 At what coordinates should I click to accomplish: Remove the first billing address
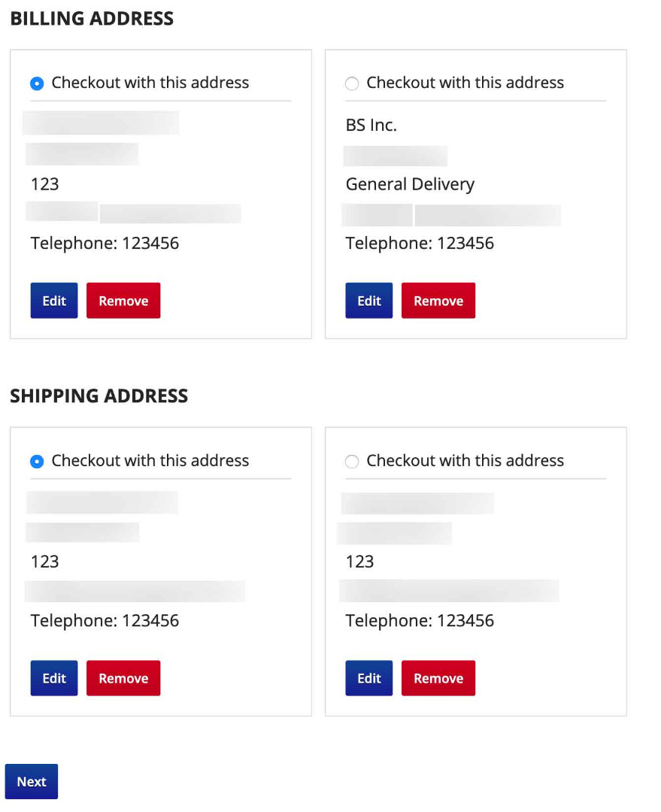(x=123, y=301)
